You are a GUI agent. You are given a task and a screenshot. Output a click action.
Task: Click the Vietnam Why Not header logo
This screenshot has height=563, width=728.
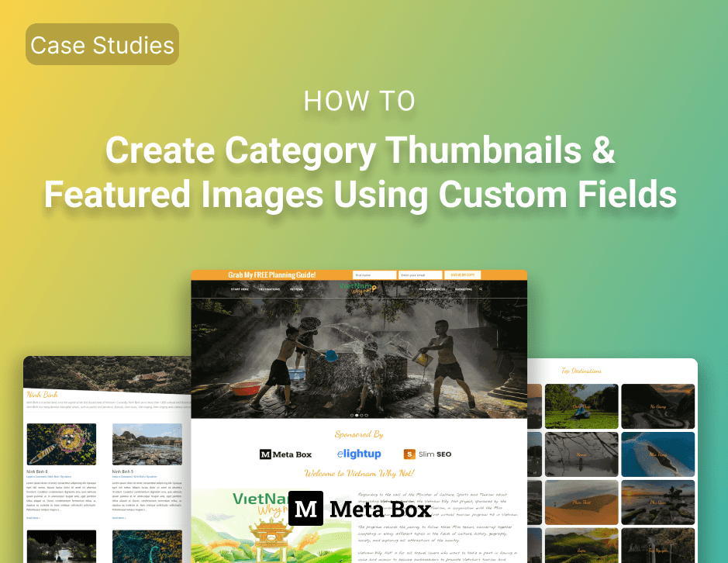(358, 288)
